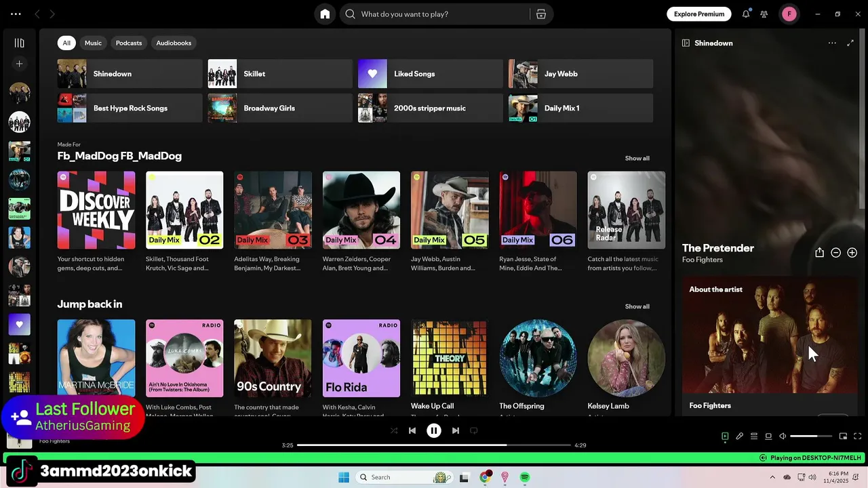This screenshot has width=868, height=488.
Task: Click the Spotify icon in the taskbar
Action: [x=525, y=477]
